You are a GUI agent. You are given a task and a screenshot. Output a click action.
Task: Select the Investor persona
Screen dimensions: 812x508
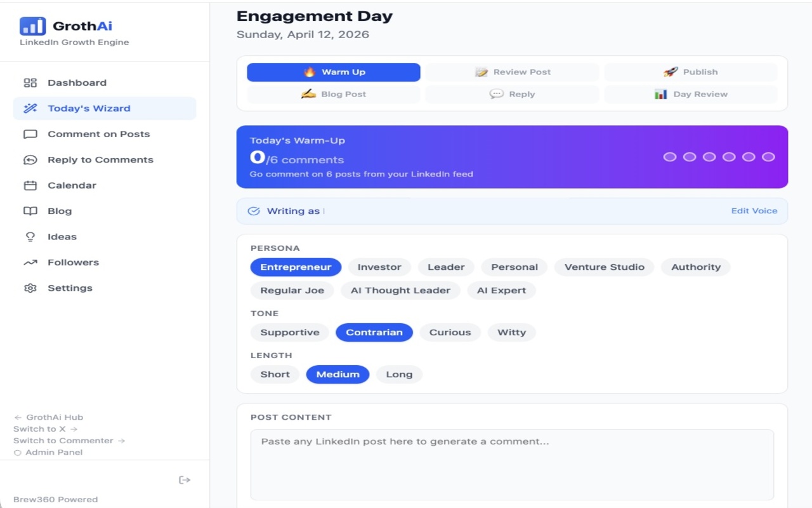[379, 267]
